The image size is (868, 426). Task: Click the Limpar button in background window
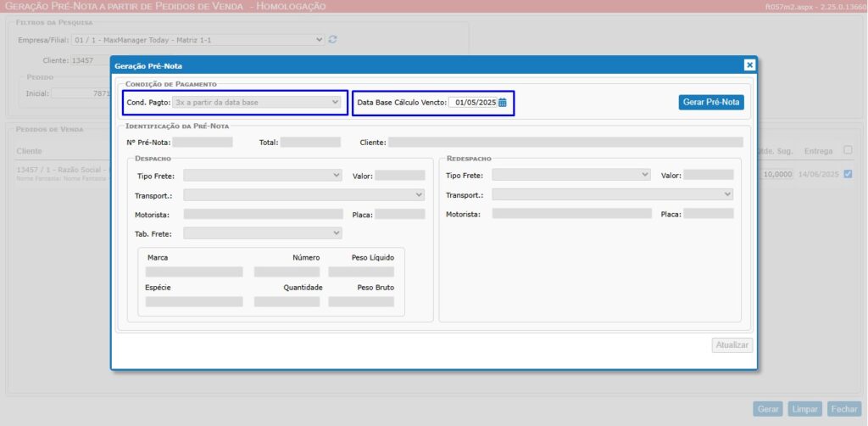(805, 409)
